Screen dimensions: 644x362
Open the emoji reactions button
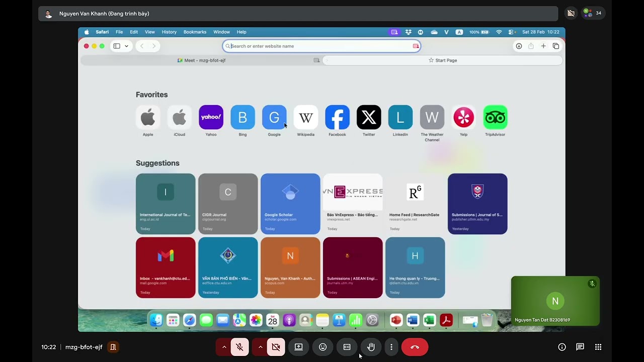(x=323, y=347)
